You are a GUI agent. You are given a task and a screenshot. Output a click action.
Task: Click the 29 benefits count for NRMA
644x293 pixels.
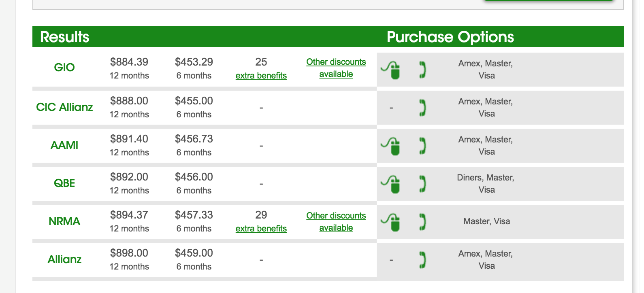click(x=261, y=215)
